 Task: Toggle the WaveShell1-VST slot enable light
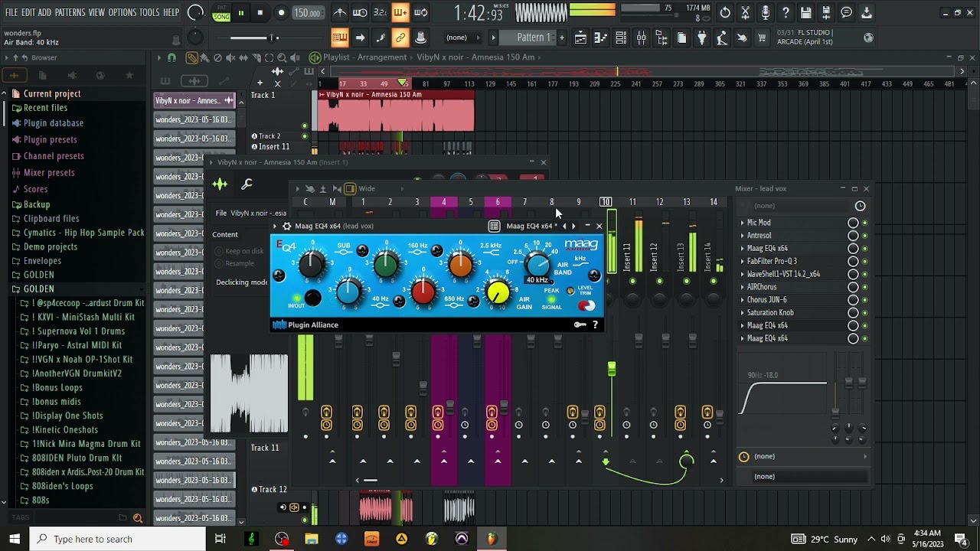(865, 274)
